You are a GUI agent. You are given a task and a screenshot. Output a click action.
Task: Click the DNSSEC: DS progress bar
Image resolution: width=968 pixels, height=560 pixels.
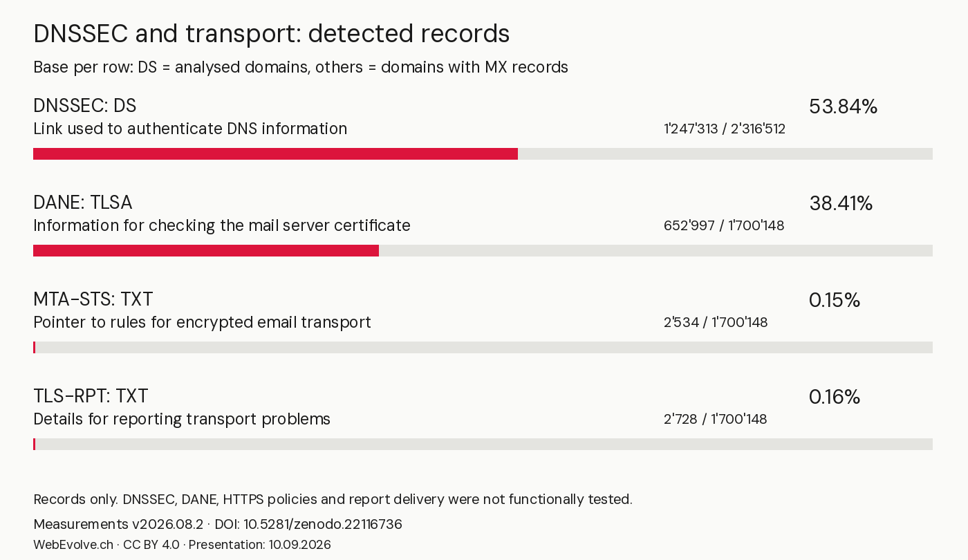[x=483, y=153]
